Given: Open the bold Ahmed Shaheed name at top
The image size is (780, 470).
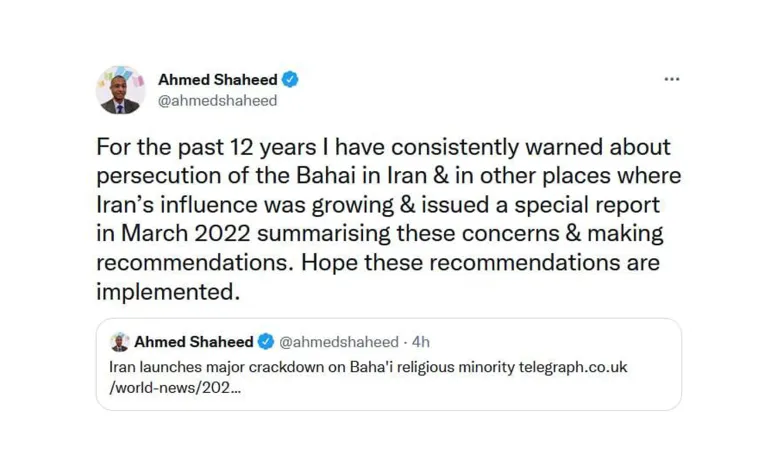Looking at the screenshot, I should click(217, 80).
